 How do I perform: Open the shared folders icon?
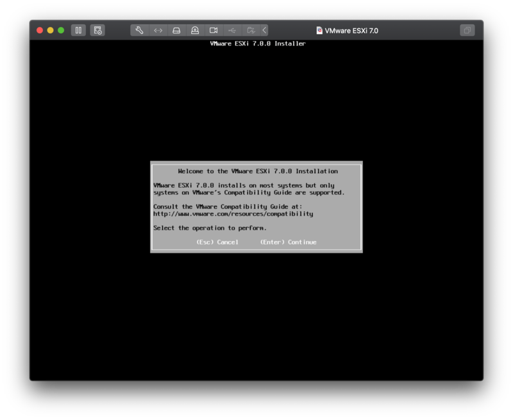pos(251,30)
